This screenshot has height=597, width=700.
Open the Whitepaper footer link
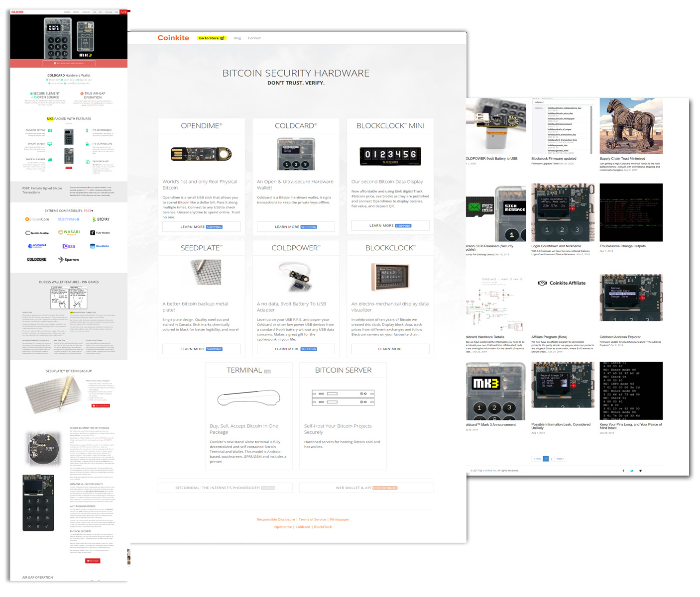[340, 519]
